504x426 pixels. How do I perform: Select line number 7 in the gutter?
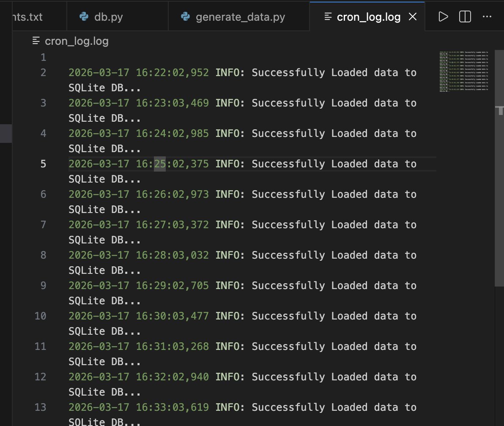click(44, 225)
